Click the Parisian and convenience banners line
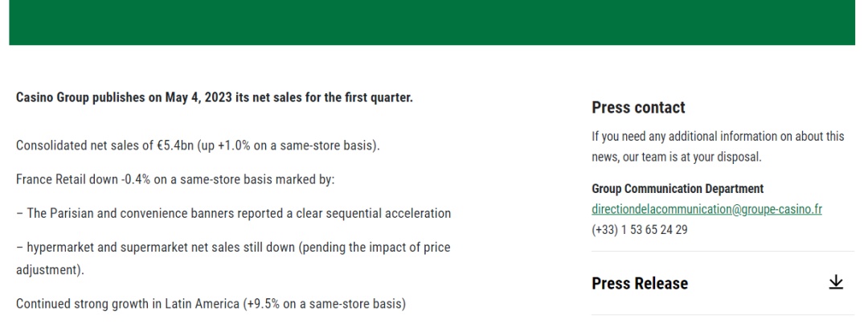The image size is (868, 328). 233,213
